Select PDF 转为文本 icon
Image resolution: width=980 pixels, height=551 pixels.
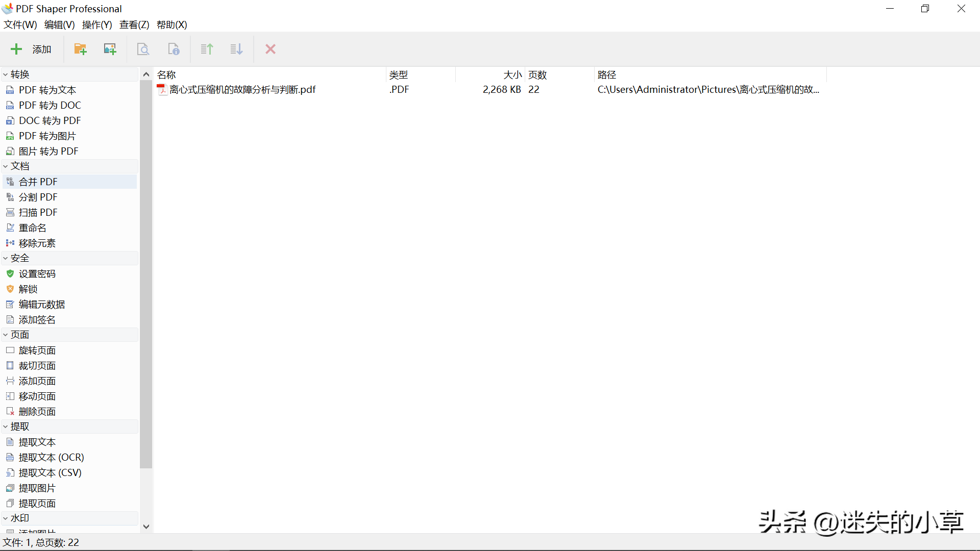click(10, 90)
